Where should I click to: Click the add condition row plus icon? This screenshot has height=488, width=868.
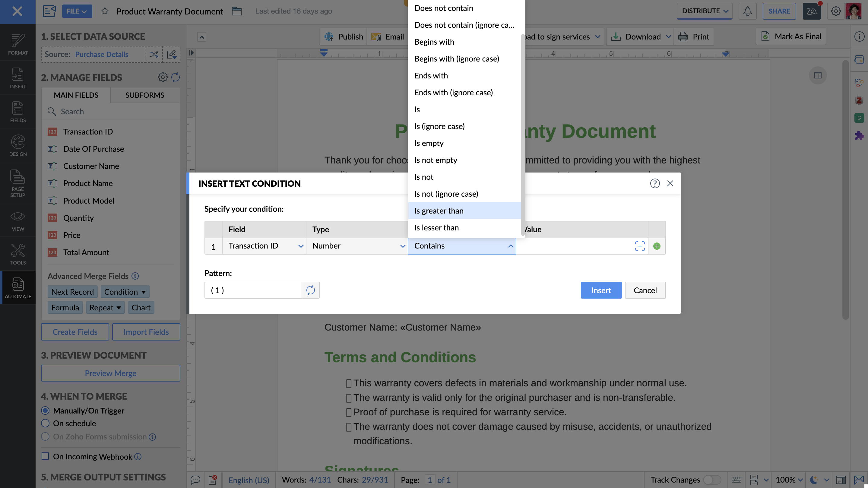click(x=656, y=246)
